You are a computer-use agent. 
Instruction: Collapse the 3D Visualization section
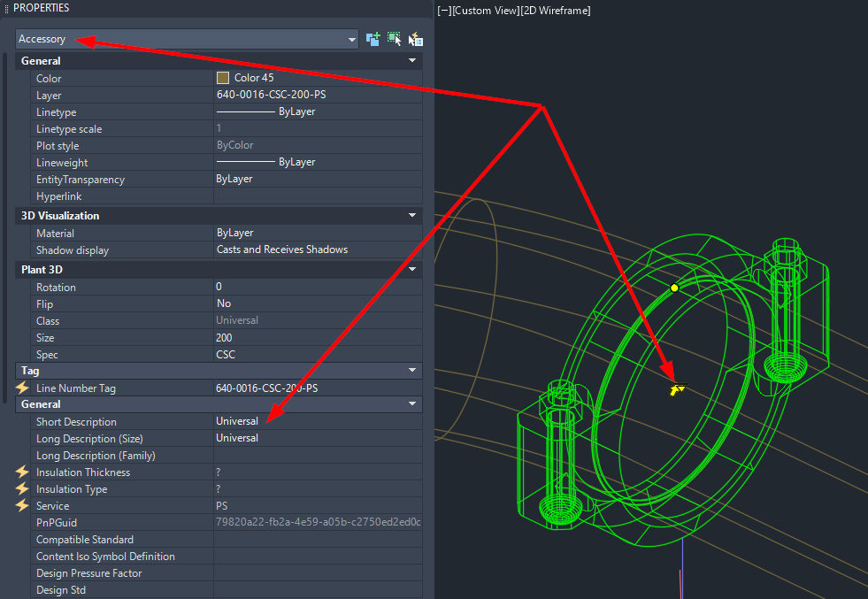(x=411, y=215)
